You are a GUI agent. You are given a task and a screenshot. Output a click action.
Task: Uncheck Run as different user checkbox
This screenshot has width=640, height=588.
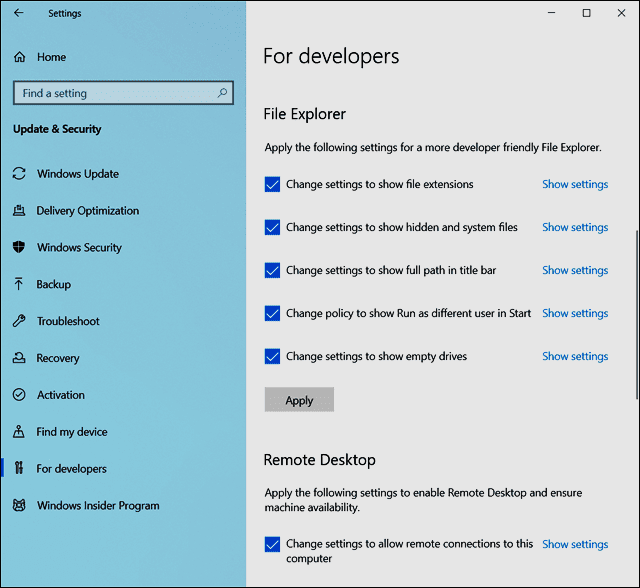pyautogui.click(x=272, y=313)
